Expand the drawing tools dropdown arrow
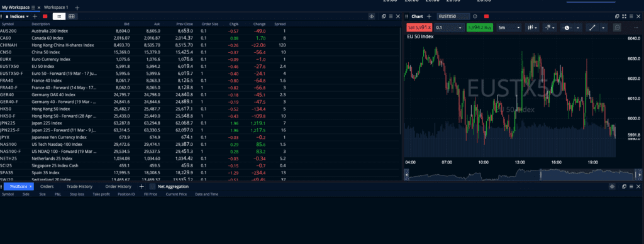 (x=603, y=28)
